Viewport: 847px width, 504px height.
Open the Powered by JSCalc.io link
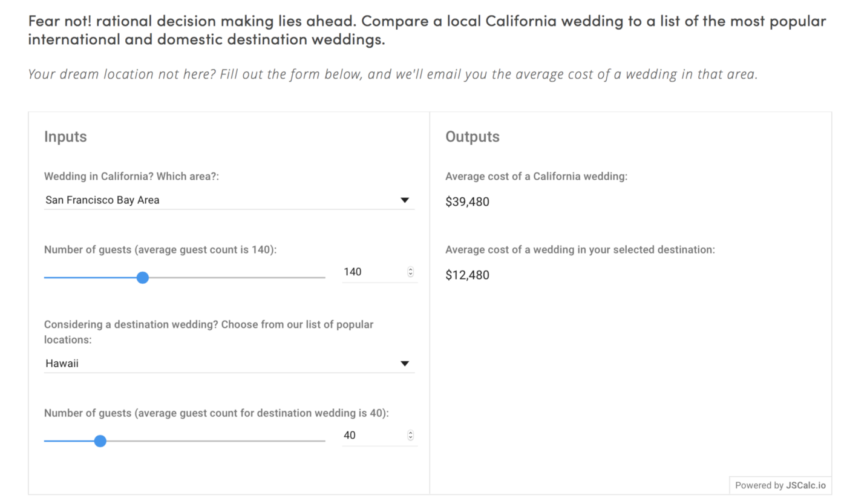pos(780,485)
